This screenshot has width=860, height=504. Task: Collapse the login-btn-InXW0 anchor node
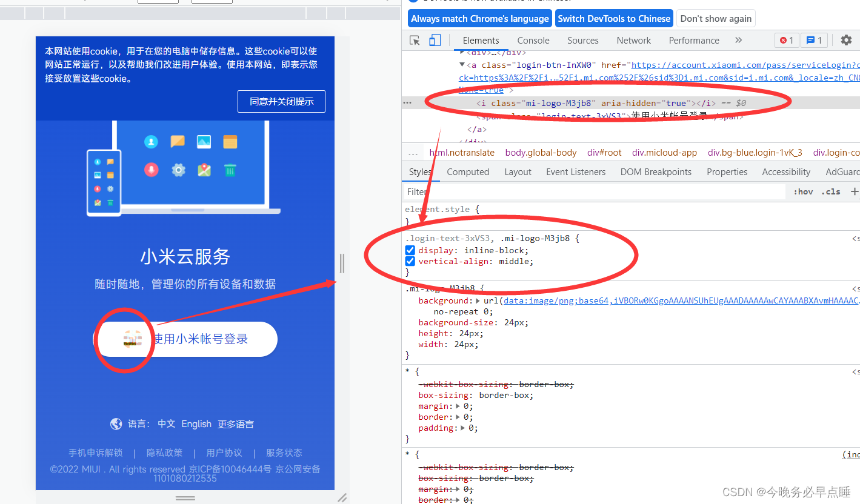pyautogui.click(x=462, y=65)
